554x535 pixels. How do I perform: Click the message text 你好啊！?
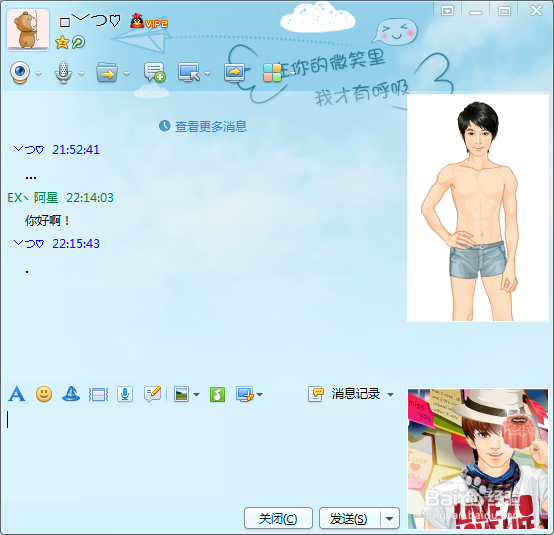[48, 221]
